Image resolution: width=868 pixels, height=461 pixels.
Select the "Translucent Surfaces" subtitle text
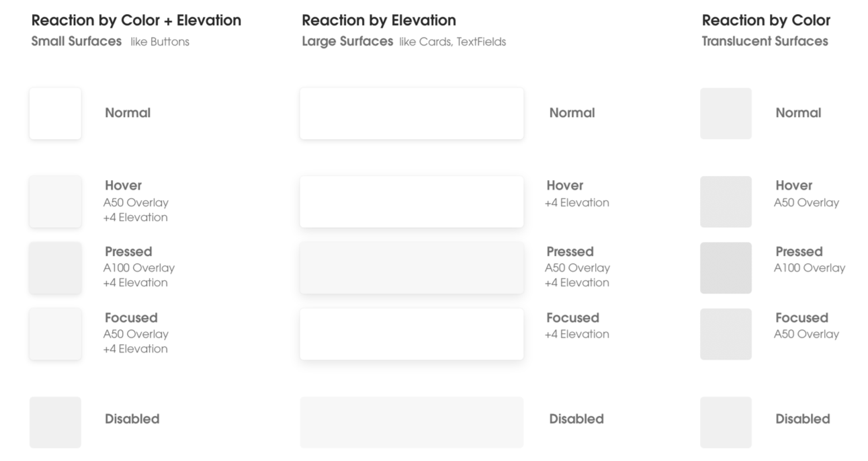click(x=765, y=41)
